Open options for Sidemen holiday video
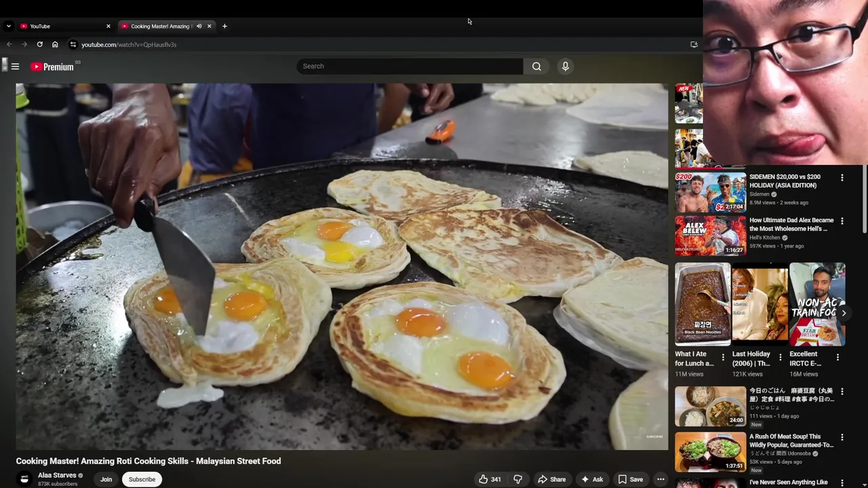 pos(842,178)
